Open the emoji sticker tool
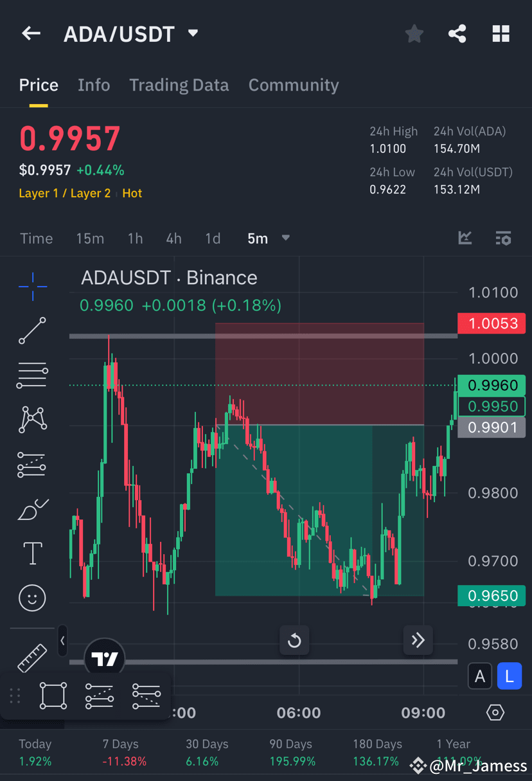Viewport: 532px width, 781px height. [31, 597]
